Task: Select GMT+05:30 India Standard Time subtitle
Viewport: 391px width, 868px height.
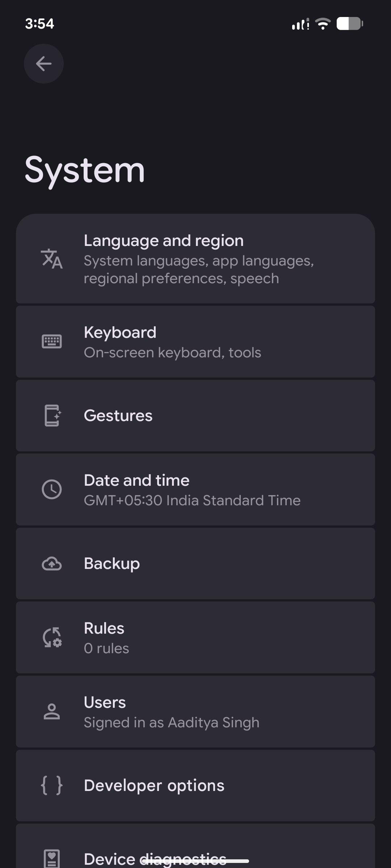Action: [192, 501]
